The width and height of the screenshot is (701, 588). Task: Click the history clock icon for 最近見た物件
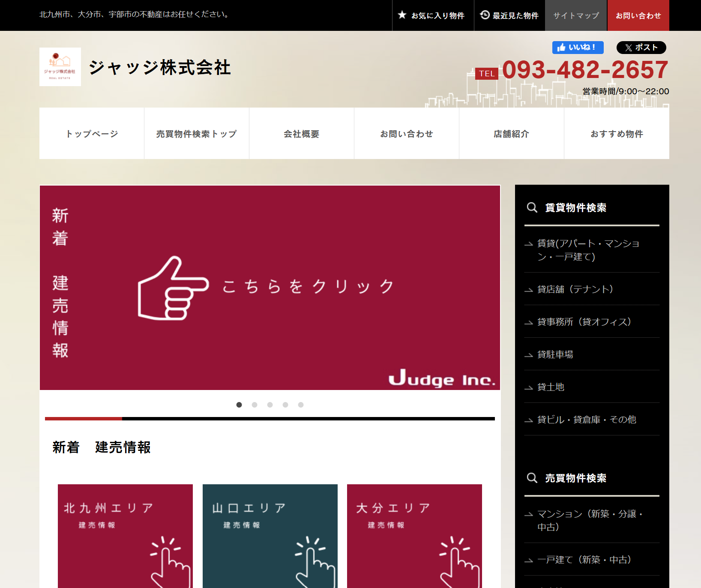click(x=485, y=15)
